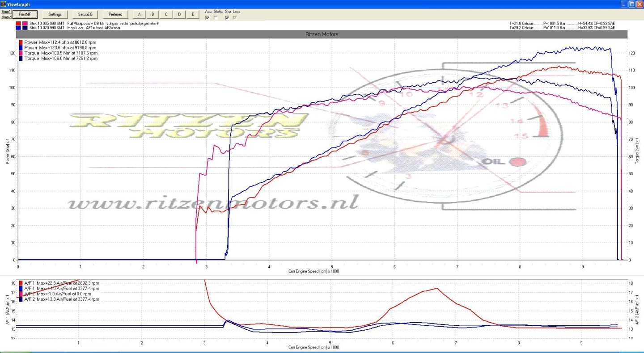644x353 pixels.
Task: Enable the Static checkbox
Action: [216, 18]
